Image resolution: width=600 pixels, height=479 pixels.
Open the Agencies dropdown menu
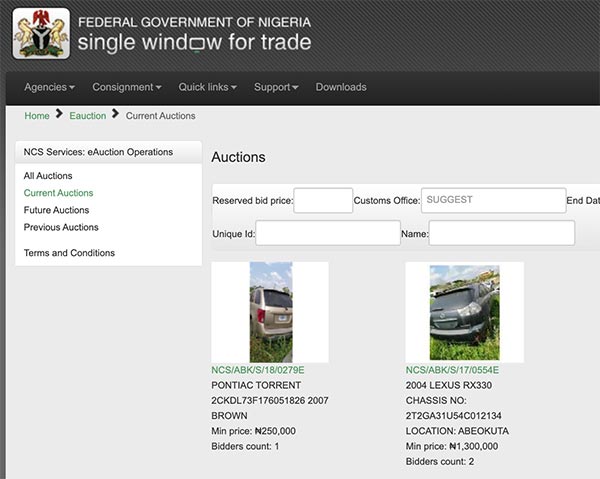coord(49,87)
